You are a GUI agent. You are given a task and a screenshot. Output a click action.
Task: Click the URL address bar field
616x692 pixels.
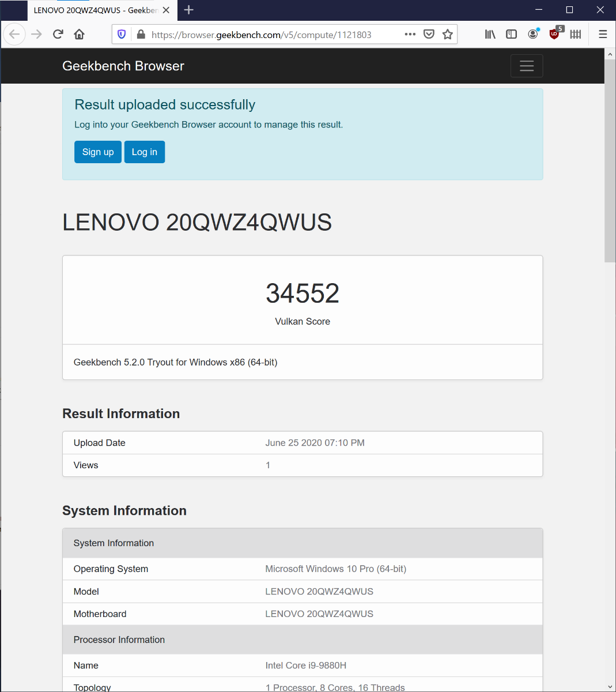271,35
